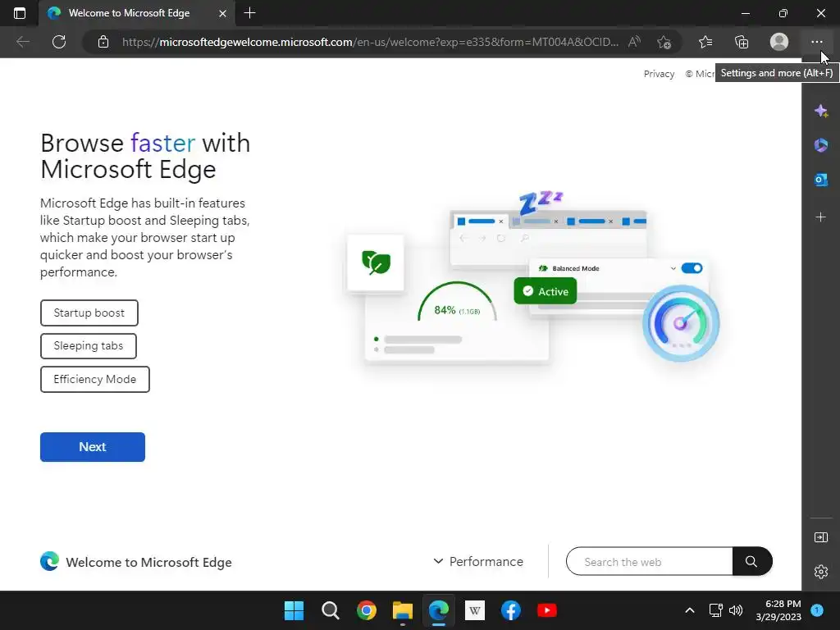The height and width of the screenshot is (630, 840).
Task: Show hidden system tray icons
Action: (x=689, y=610)
